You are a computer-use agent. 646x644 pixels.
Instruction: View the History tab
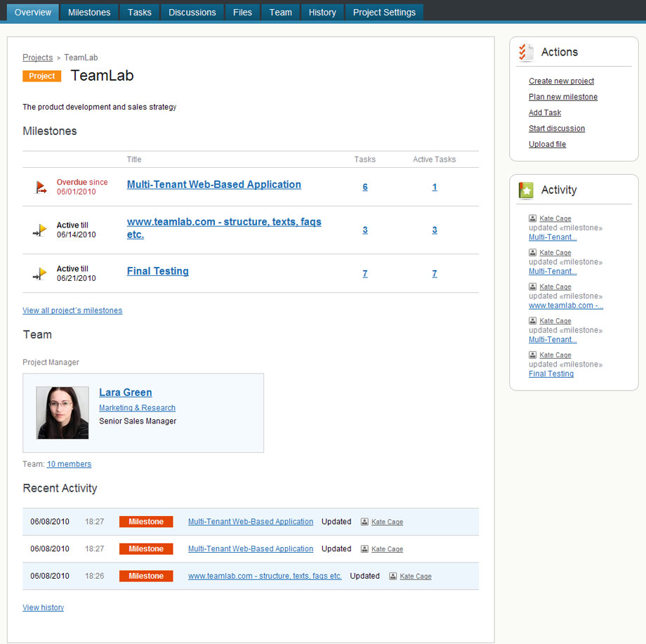tap(322, 13)
